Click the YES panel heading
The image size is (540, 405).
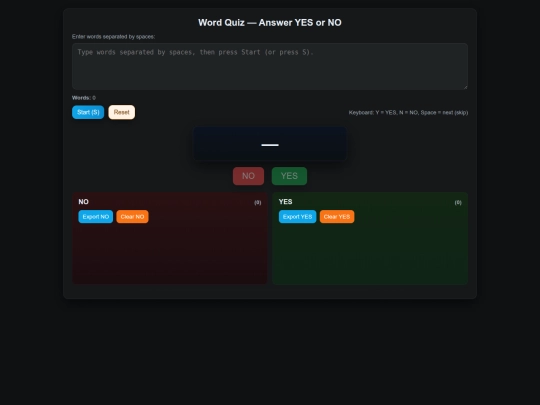[285, 202]
